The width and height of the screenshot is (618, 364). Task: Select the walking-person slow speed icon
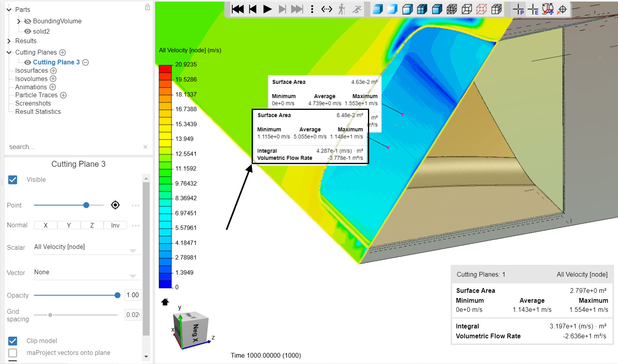342,9
